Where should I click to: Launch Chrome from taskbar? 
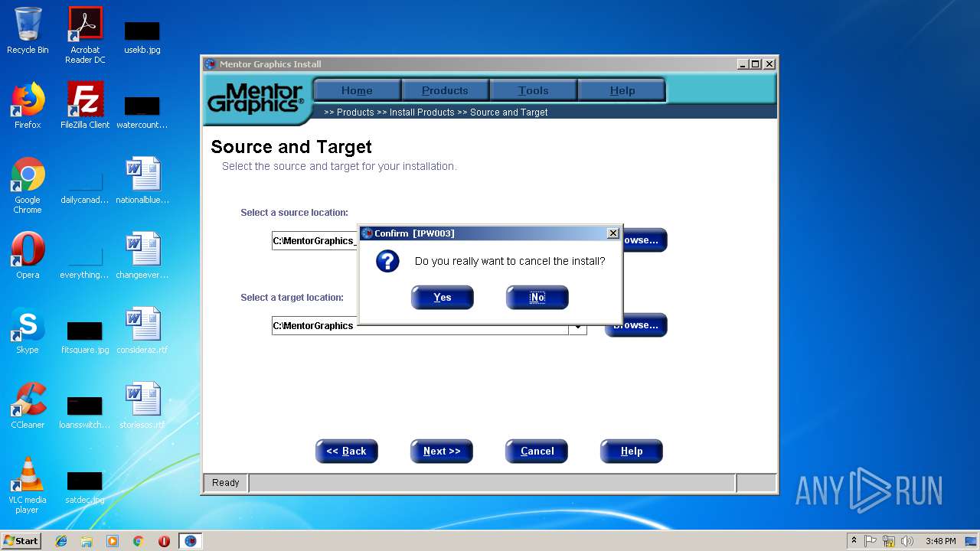click(138, 541)
